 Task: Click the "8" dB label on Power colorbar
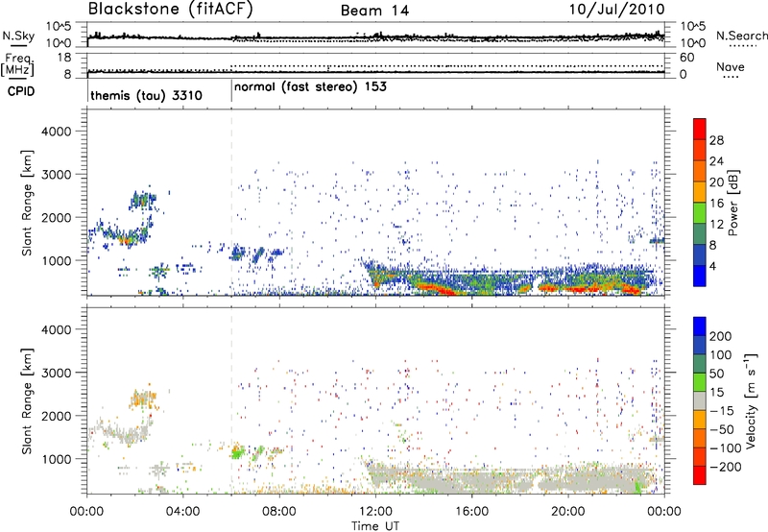coord(713,246)
